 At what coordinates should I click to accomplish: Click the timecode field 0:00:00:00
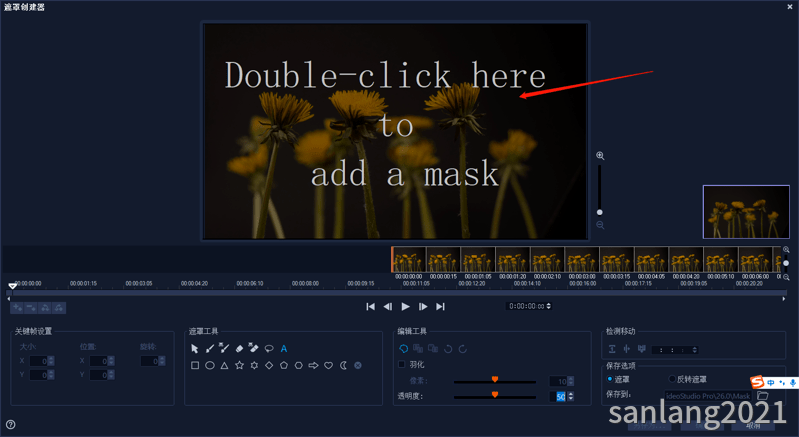coord(526,306)
